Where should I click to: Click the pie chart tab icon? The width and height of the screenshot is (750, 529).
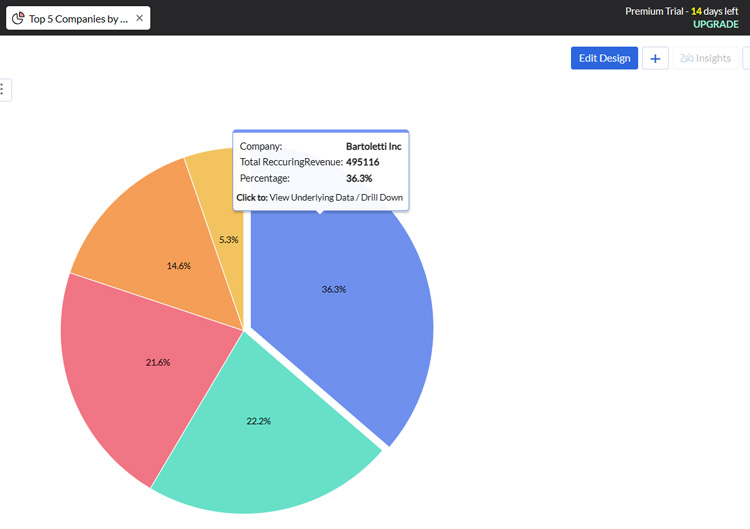point(18,18)
